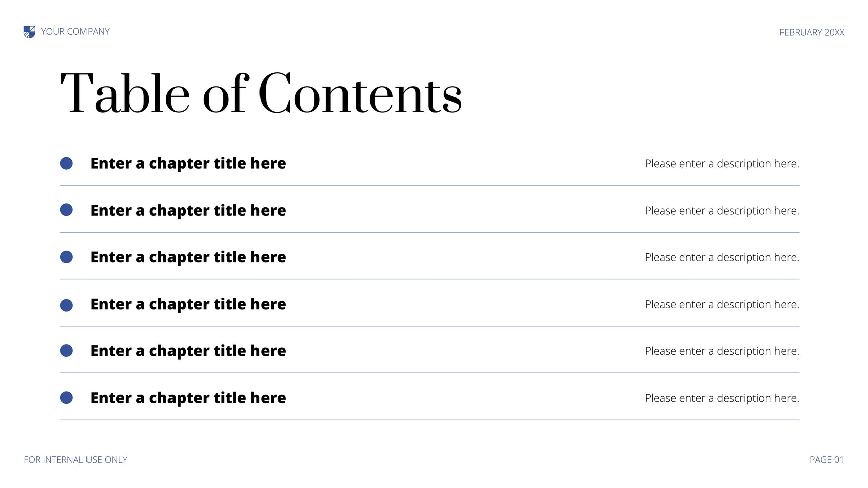Select the sixth chapter's description text
The height and width of the screenshot is (488, 868).
click(722, 398)
